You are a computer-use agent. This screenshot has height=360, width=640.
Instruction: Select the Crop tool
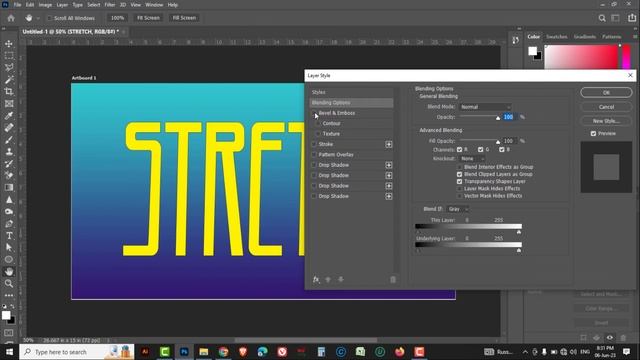pos(9,91)
